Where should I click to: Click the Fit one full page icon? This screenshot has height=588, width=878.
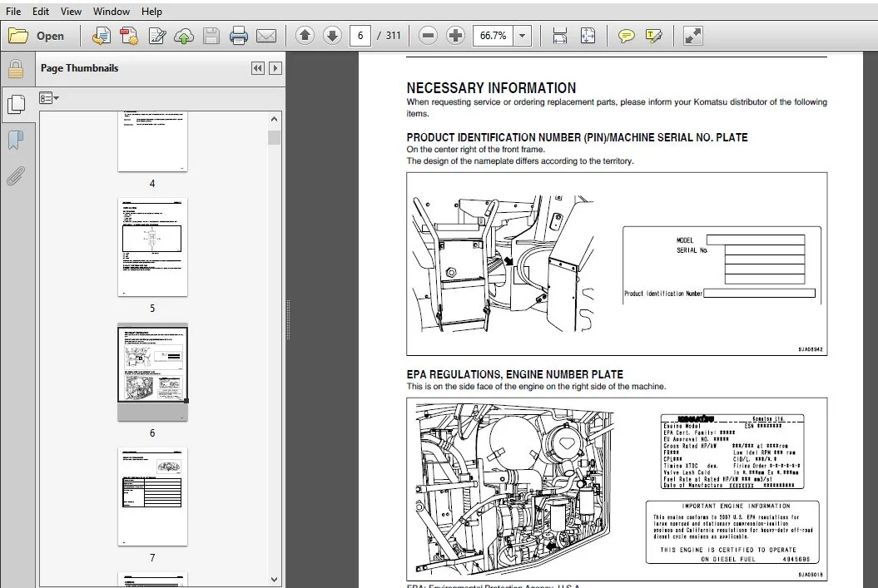(x=588, y=36)
